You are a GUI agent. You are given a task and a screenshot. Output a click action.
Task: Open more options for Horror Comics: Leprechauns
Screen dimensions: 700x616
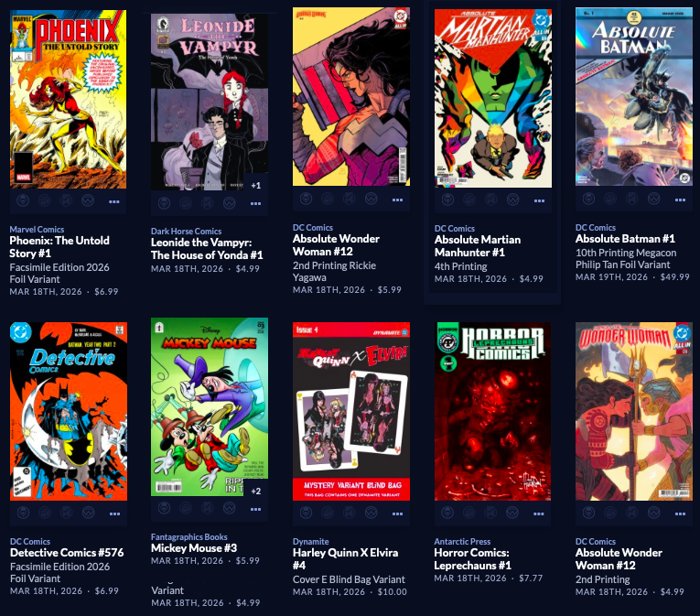tap(539, 513)
